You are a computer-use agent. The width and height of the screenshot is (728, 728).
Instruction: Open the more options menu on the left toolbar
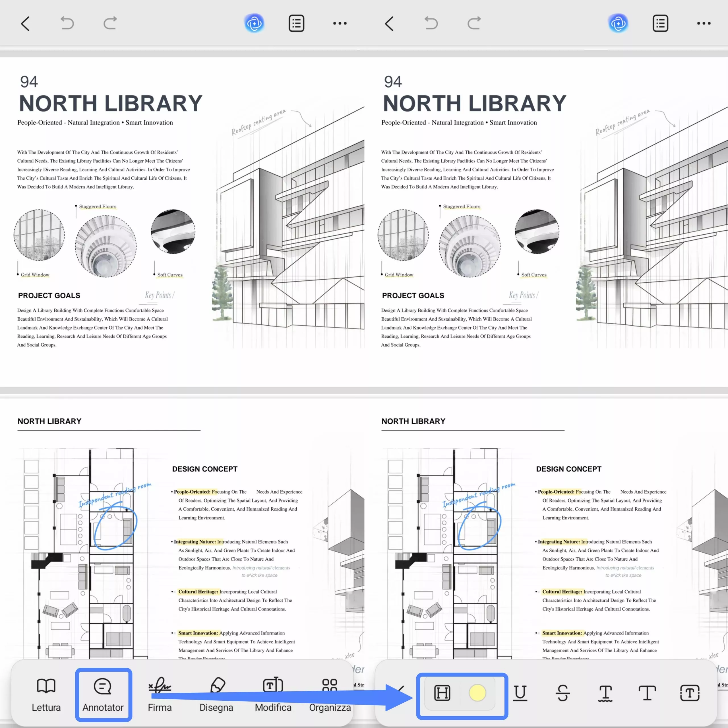pyautogui.click(x=340, y=23)
